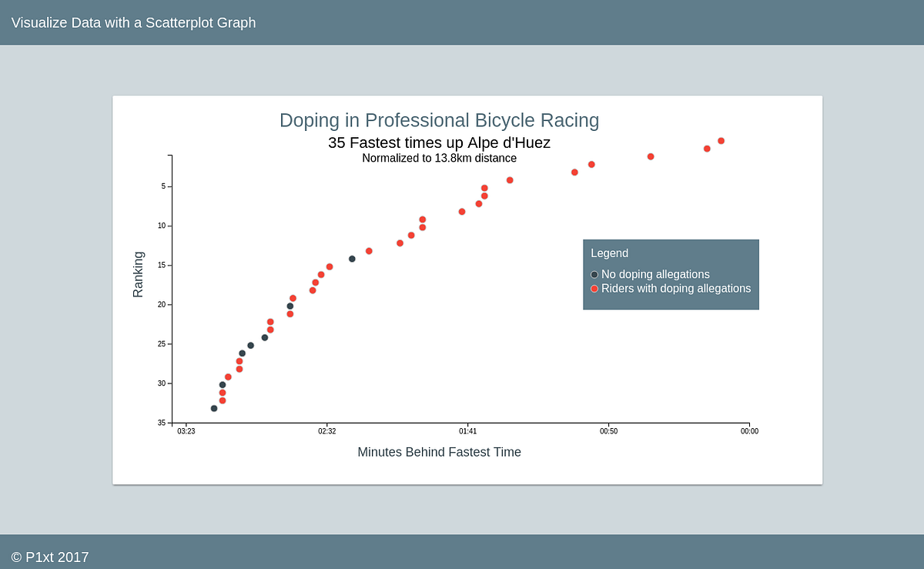Toggle the "No doping allegations" legend entry
Viewport: 924px width, 569px height.
click(654, 274)
